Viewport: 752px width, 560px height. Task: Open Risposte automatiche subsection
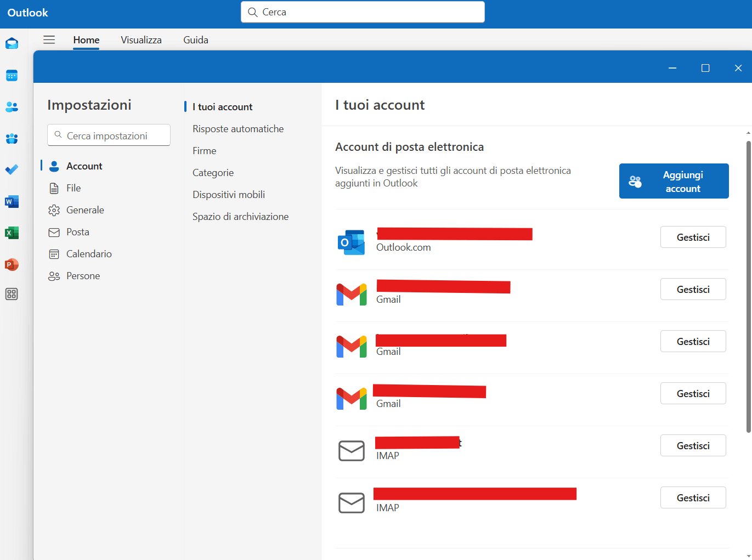(x=238, y=129)
